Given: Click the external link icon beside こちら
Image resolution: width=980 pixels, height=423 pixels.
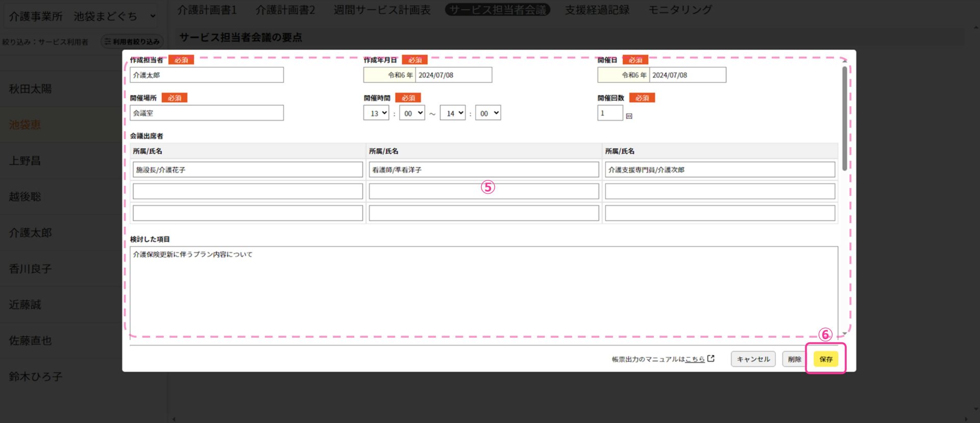Looking at the screenshot, I should coord(710,359).
